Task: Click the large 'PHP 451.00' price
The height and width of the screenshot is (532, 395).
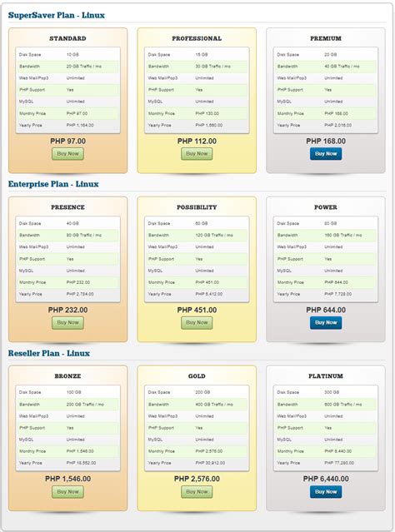Action: point(197,310)
